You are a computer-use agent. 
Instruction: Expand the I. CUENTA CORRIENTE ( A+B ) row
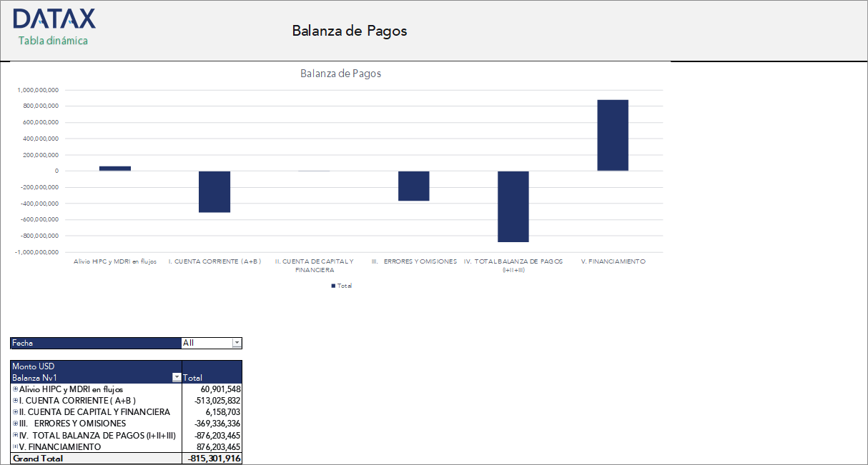tap(15, 401)
